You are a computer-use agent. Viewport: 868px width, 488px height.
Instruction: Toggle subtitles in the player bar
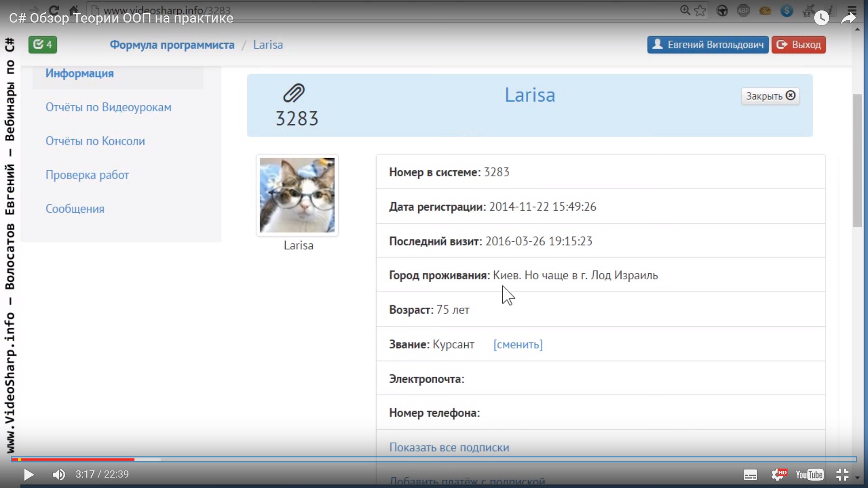[750, 475]
